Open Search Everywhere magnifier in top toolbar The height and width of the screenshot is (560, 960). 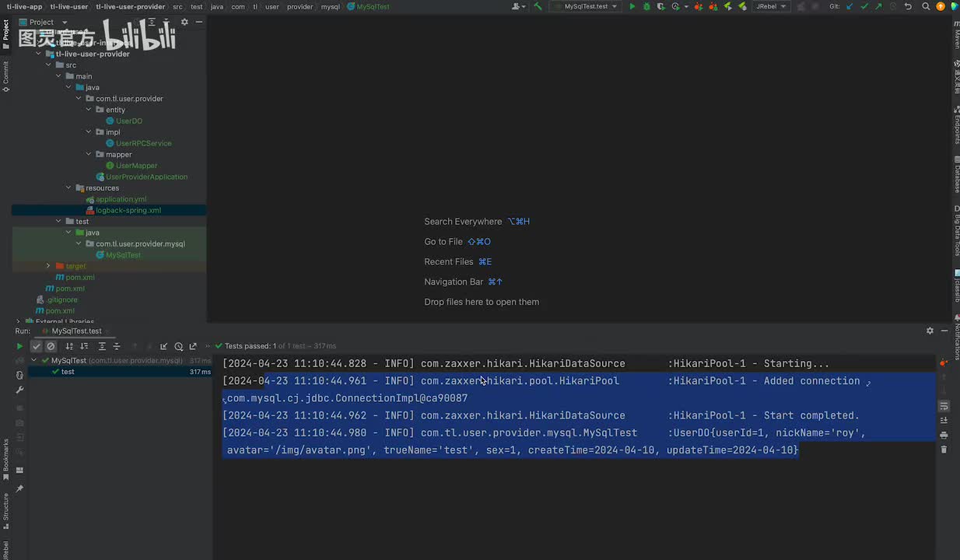point(926,6)
